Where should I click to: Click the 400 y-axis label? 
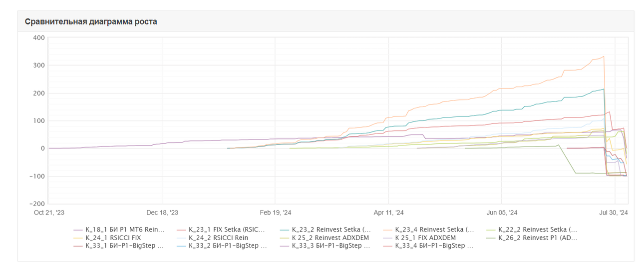point(39,37)
